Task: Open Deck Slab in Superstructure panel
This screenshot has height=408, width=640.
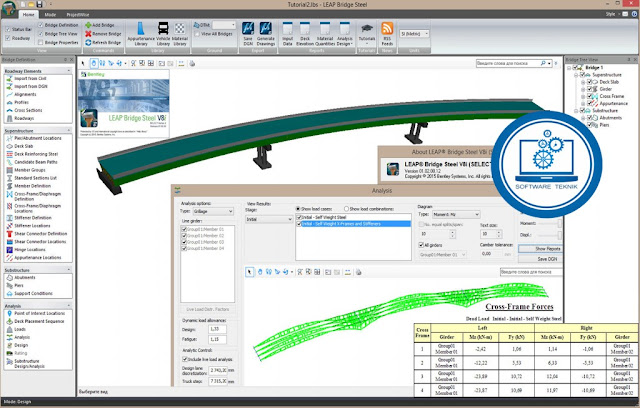Action: tap(20, 146)
